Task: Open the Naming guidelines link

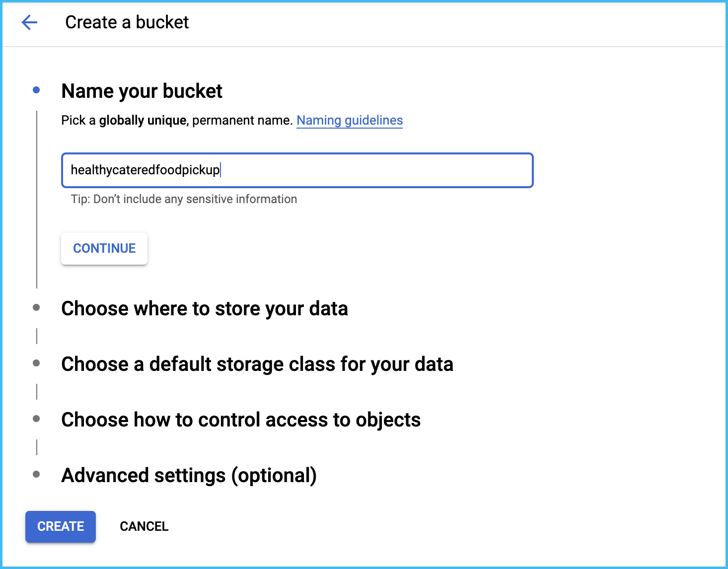Action: [350, 120]
